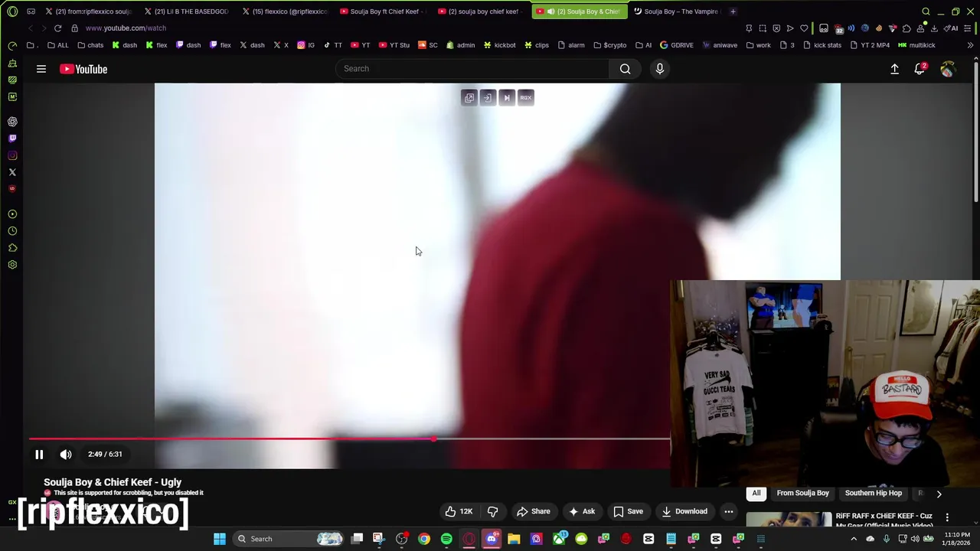This screenshot has height=551, width=980.
Task: Open the multikick bookmark
Action: [916, 45]
